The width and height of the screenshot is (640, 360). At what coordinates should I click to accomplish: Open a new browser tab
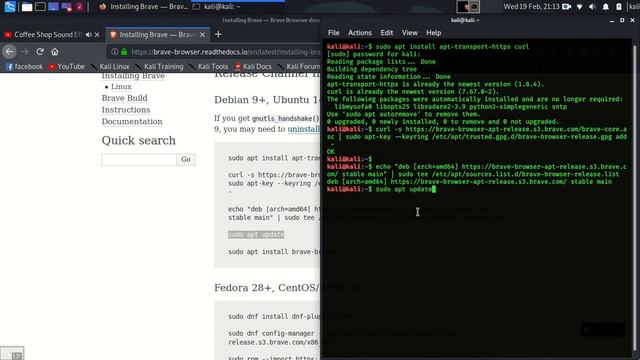218,34
